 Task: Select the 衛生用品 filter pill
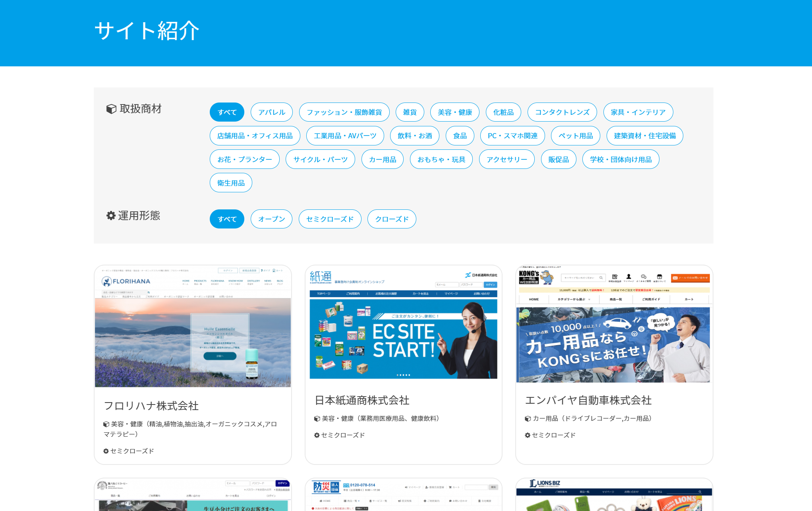pyautogui.click(x=231, y=183)
